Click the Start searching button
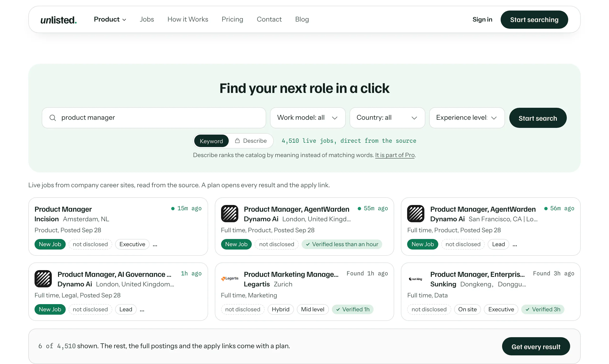609x364 pixels. click(x=534, y=20)
